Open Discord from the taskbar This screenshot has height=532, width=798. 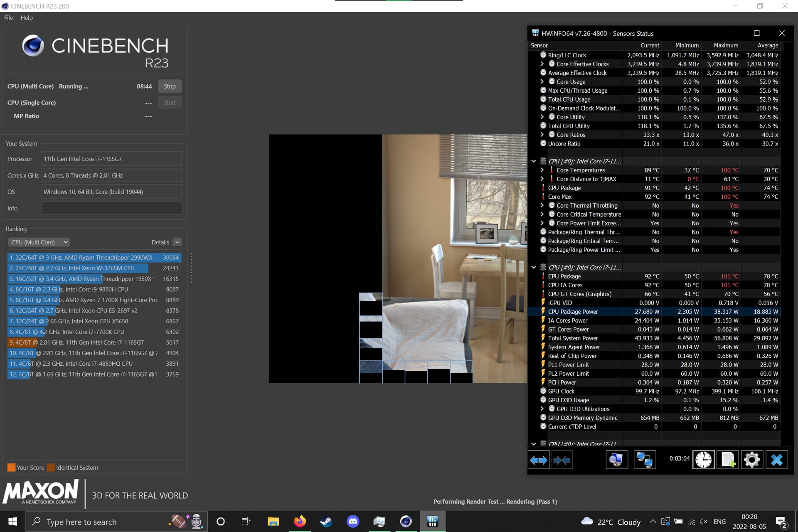pos(353,521)
